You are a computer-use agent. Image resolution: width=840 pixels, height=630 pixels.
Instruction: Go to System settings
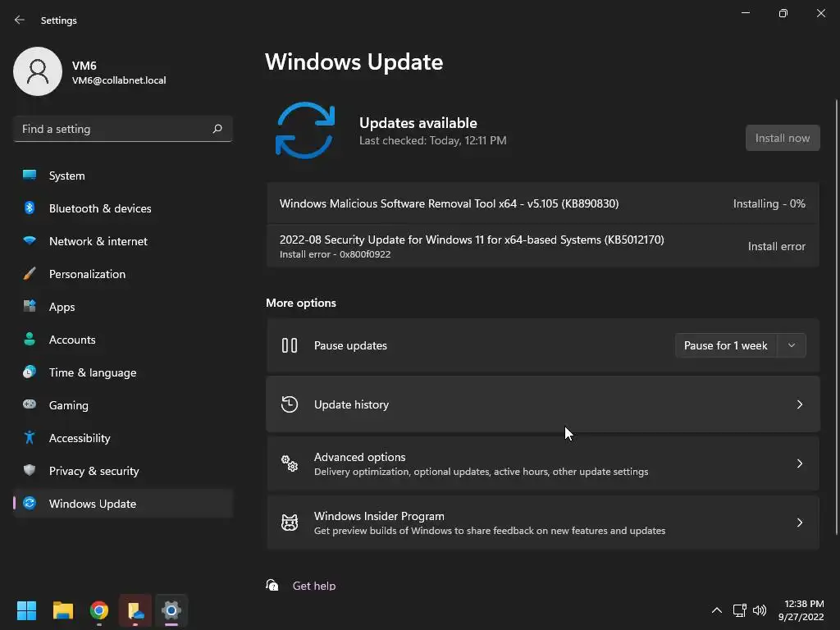pos(123,176)
